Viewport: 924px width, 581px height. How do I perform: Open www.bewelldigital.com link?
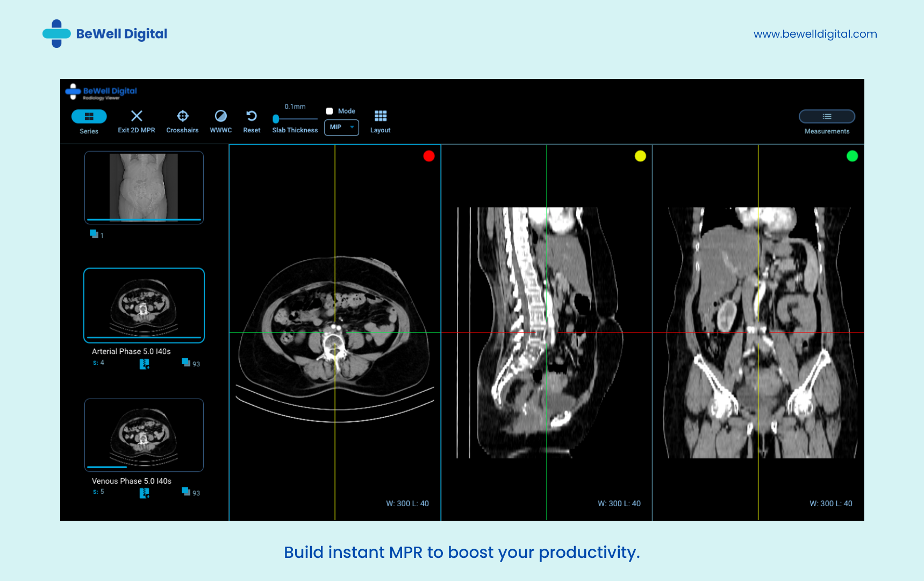(x=815, y=34)
